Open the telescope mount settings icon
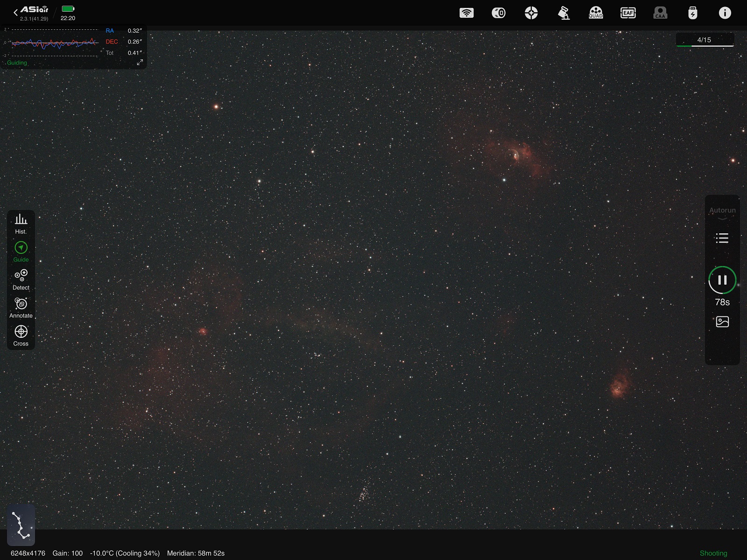Screen dimensions: 747x560 (x=564, y=13)
